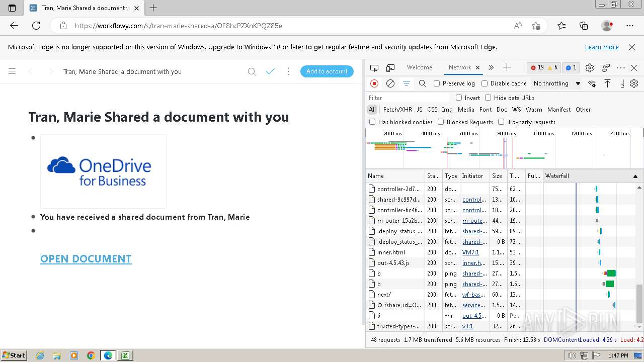Filter requests by JS

pyautogui.click(x=420, y=109)
